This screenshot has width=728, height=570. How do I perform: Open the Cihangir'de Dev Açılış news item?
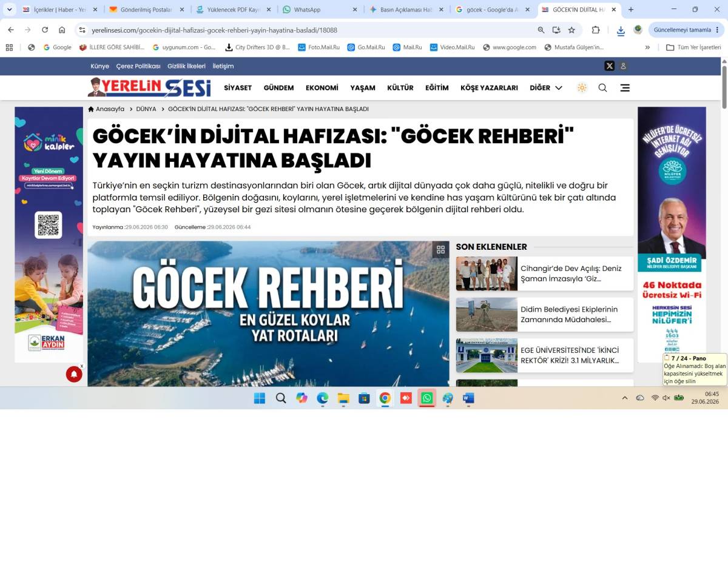click(x=544, y=273)
